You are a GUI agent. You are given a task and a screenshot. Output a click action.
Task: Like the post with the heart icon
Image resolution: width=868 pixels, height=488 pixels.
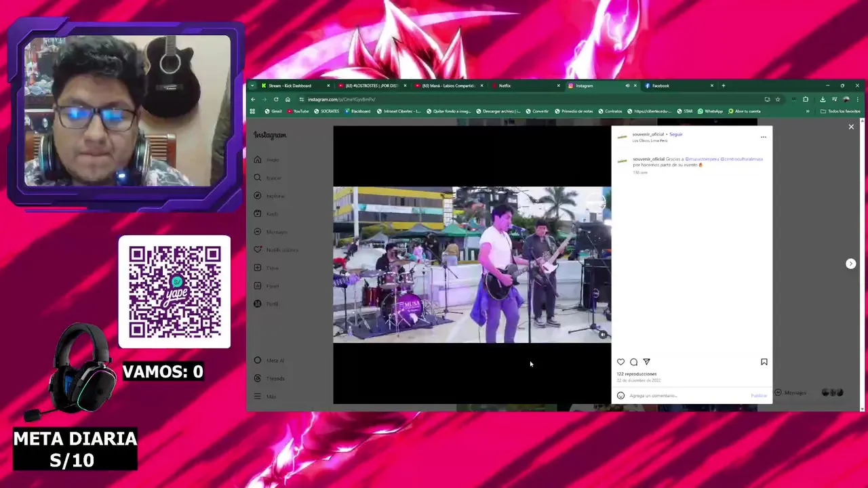click(620, 362)
